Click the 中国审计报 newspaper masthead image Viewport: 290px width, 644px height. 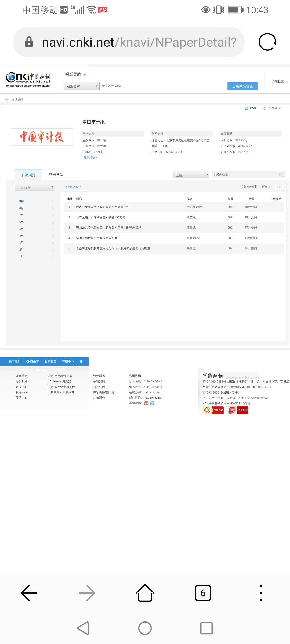pos(42,137)
